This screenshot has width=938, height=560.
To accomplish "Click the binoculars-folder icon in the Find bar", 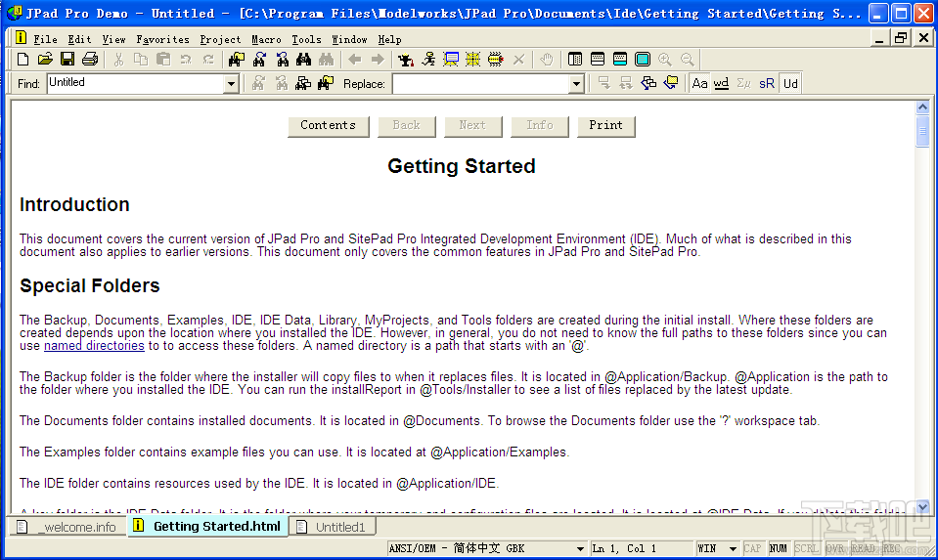I will click(326, 84).
